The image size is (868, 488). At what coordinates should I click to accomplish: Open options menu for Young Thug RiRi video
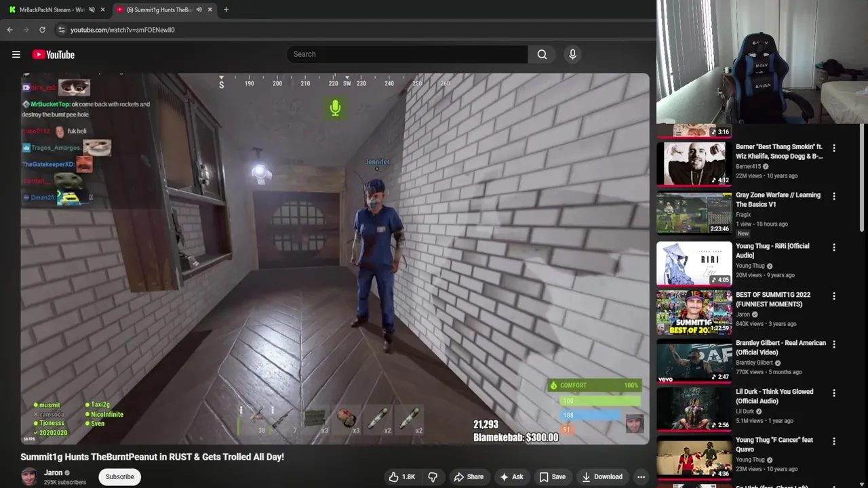click(834, 247)
